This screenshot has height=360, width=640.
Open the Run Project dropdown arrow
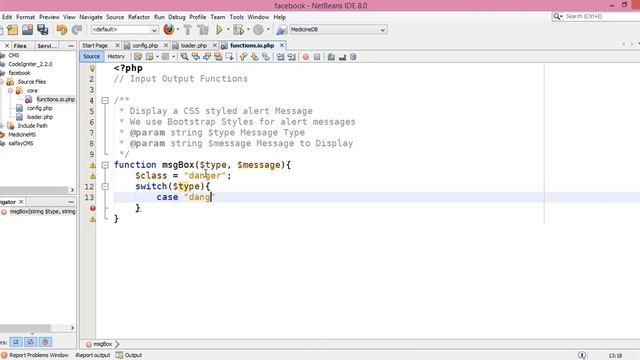228,30
